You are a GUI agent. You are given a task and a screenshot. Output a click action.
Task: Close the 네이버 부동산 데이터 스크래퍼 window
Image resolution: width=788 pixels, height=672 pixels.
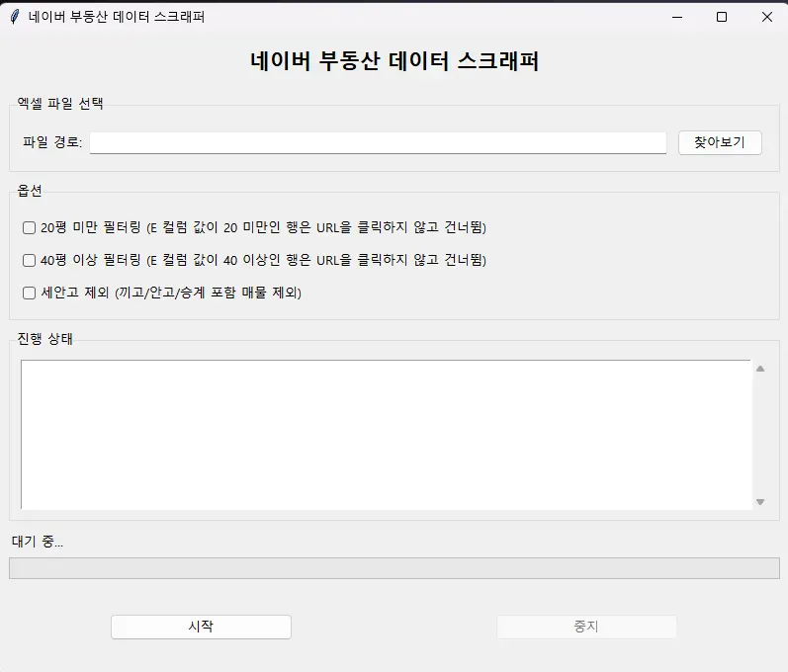tap(767, 17)
